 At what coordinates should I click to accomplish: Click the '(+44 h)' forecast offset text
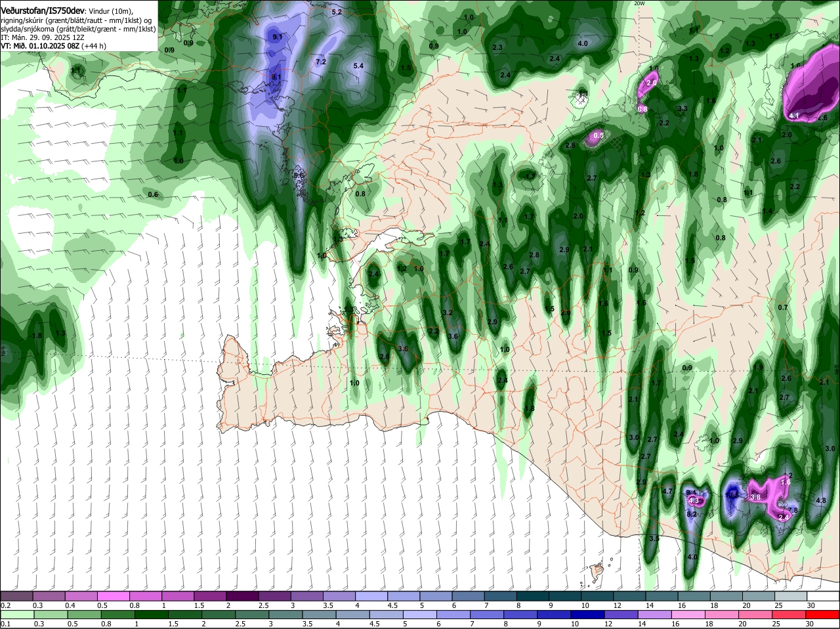(x=94, y=46)
